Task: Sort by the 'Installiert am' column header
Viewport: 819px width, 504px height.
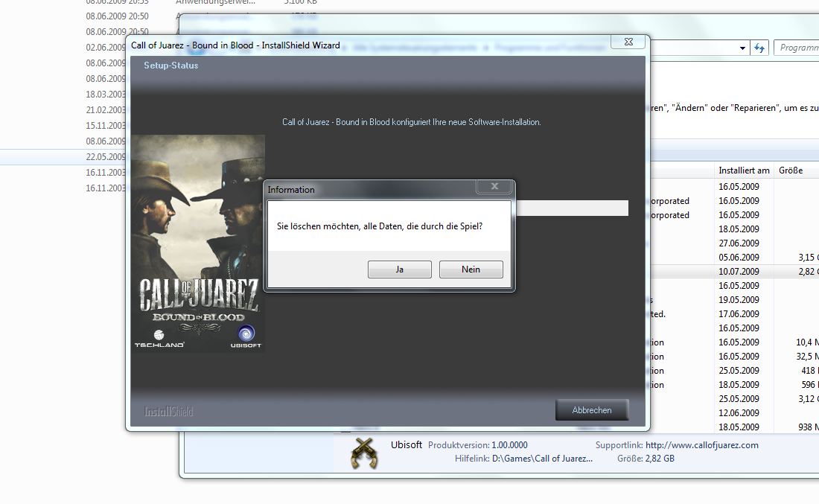Action: (744, 170)
